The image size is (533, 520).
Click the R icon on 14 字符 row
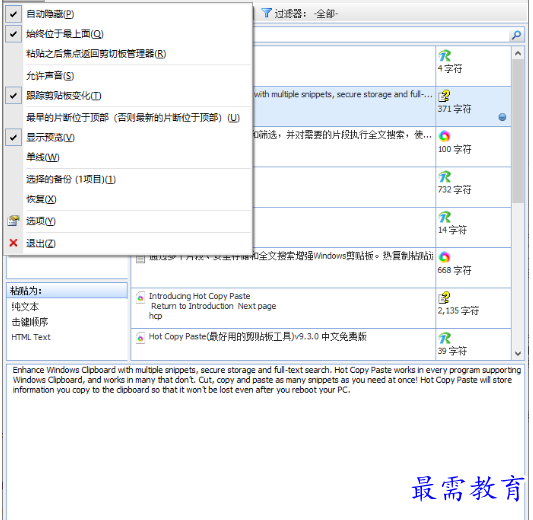[444, 217]
